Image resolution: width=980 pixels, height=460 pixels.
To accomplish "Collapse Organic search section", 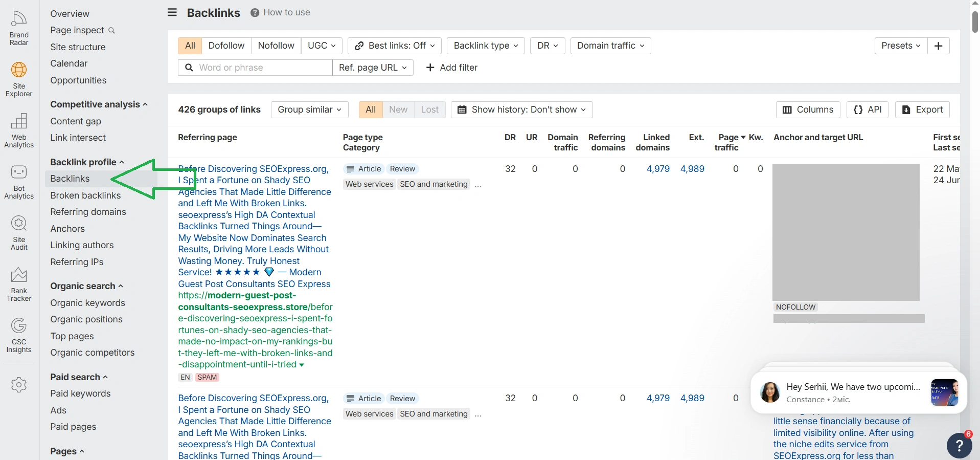I will click(87, 286).
